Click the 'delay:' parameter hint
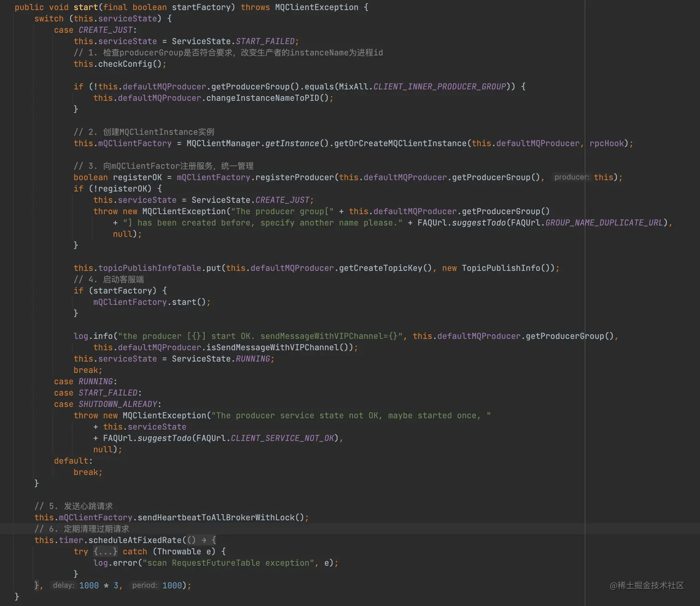The image size is (700, 606). [63, 586]
